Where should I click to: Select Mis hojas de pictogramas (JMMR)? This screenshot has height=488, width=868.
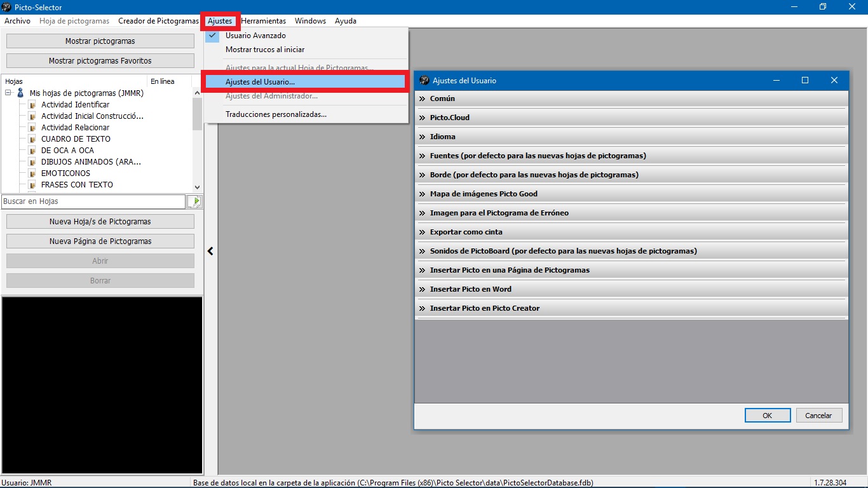coord(86,93)
